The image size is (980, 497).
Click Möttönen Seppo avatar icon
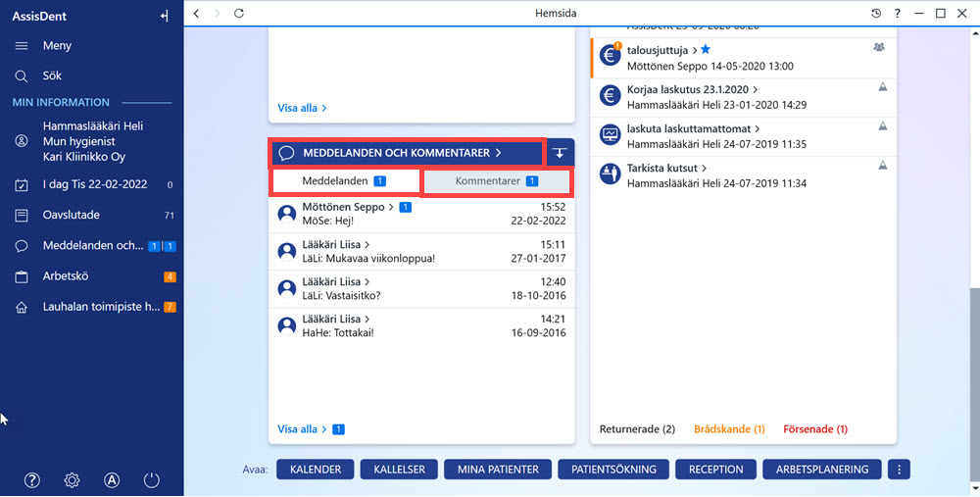click(287, 215)
